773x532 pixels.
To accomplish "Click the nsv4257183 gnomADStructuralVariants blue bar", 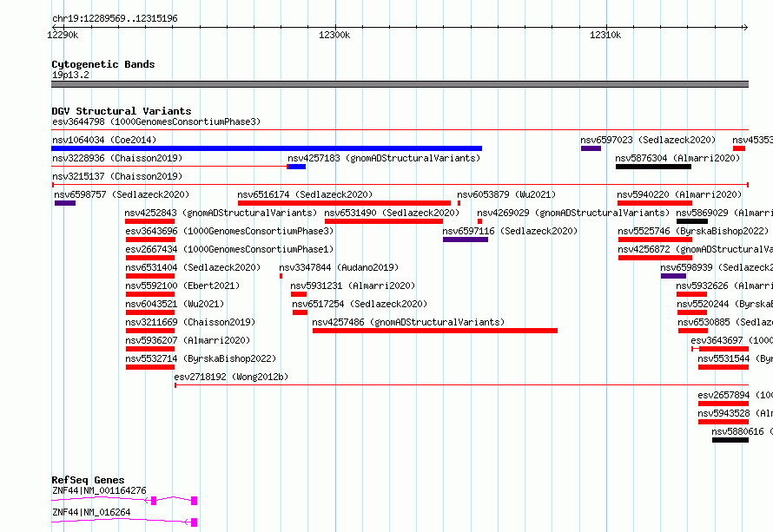I will pyautogui.click(x=297, y=167).
